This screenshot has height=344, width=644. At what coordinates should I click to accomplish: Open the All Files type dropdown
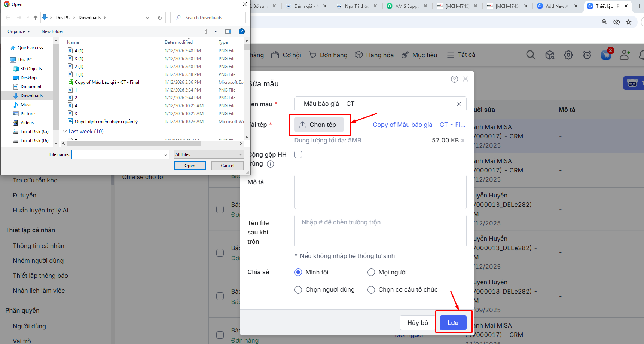[208, 154]
